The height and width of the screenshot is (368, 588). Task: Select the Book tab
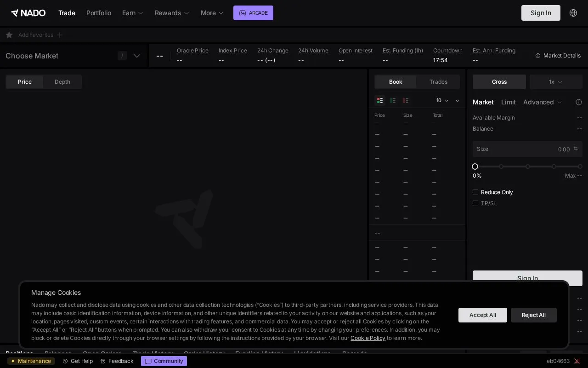tap(396, 82)
